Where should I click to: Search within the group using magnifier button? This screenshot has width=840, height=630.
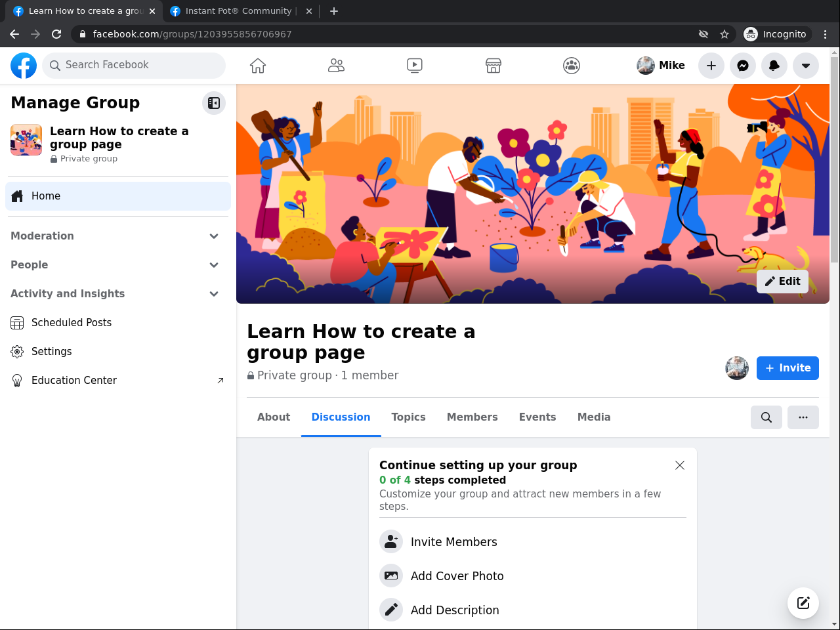766,417
